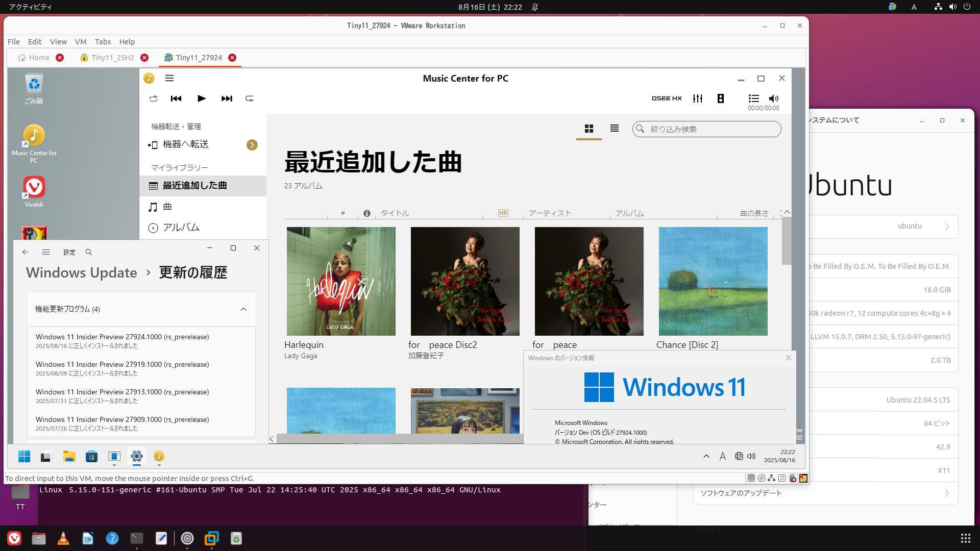This screenshot has width=980, height=551.
Task: Show the play queue list icon
Action: (754, 98)
